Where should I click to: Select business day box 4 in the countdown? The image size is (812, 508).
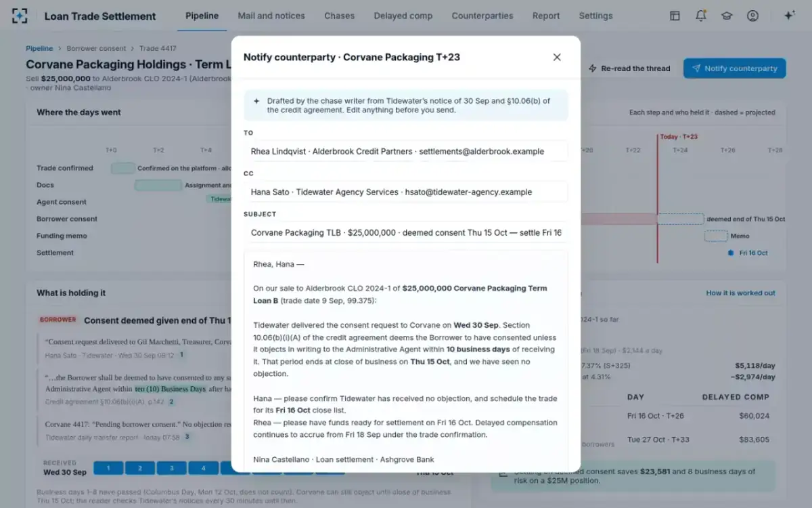pyautogui.click(x=203, y=468)
